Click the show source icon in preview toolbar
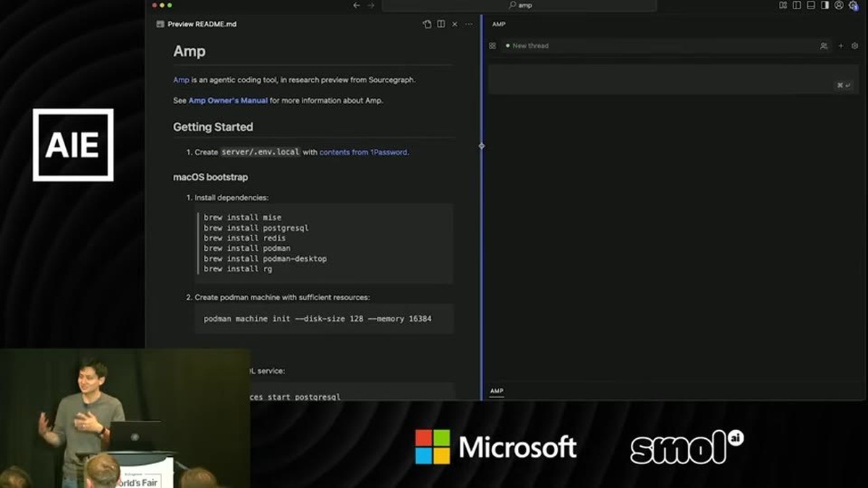 pos(427,24)
